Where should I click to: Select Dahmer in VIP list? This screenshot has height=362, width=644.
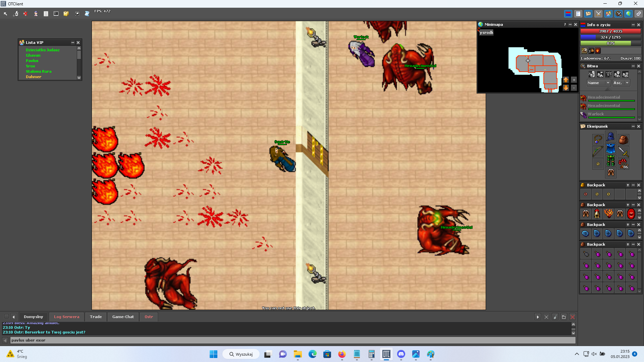coord(34,77)
